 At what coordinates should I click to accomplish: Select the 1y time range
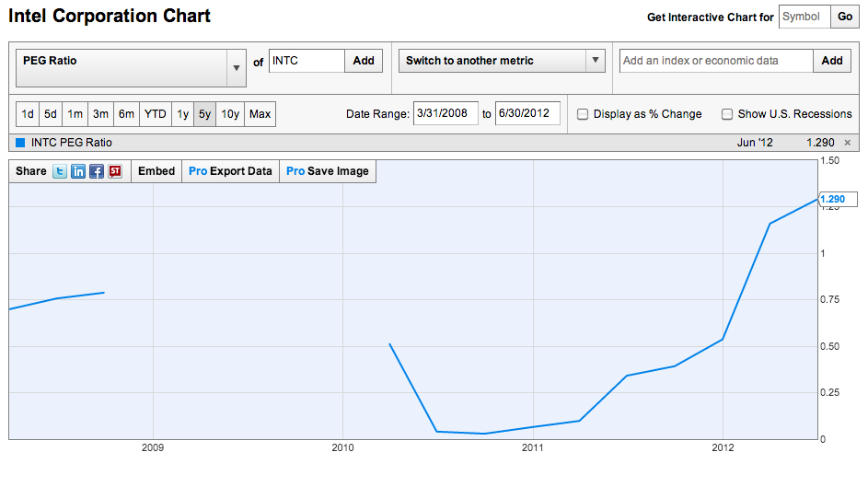tap(182, 114)
